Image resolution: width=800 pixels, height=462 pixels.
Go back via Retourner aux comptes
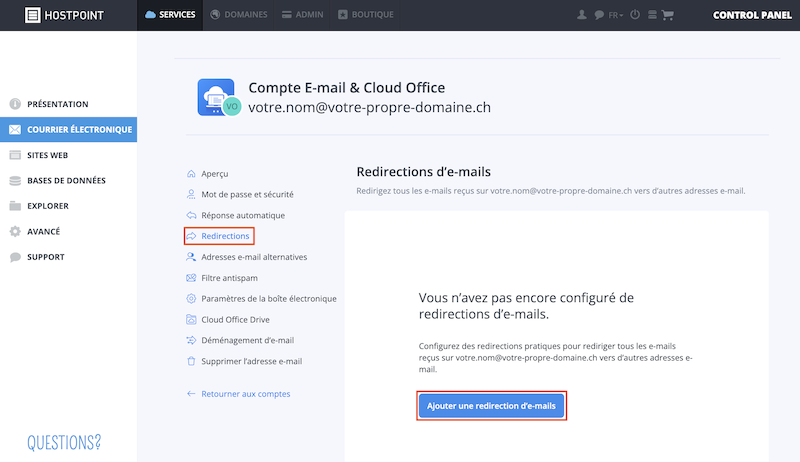pos(238,394)
